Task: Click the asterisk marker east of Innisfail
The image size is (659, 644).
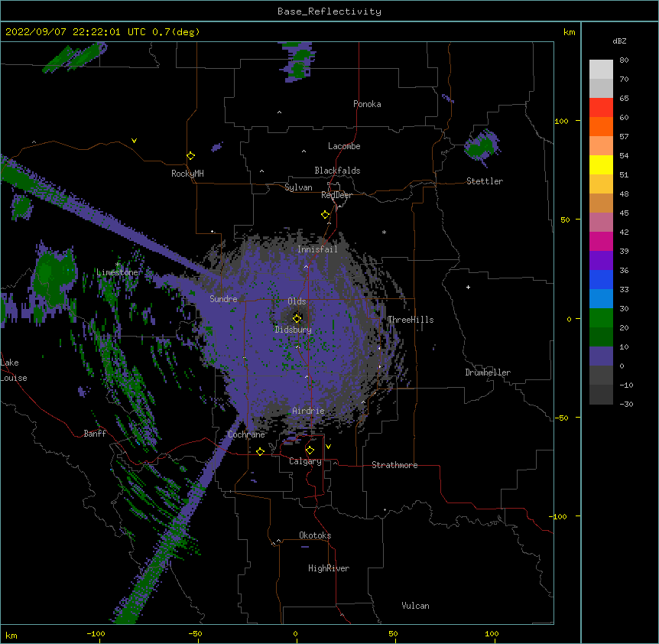Action: click(384, 232)
